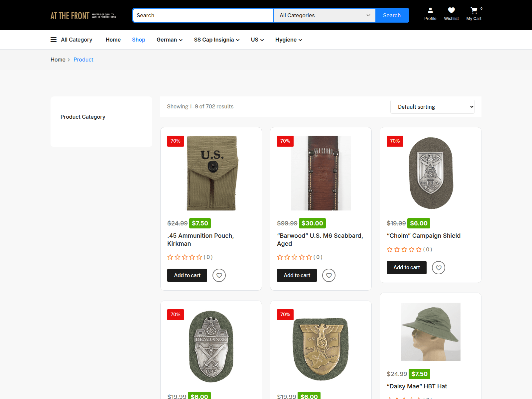Open "Daisy Mae" HBT Hat title
Image resolution: width=532 pixels, height=399 pixels.
(x=417, y=386)
